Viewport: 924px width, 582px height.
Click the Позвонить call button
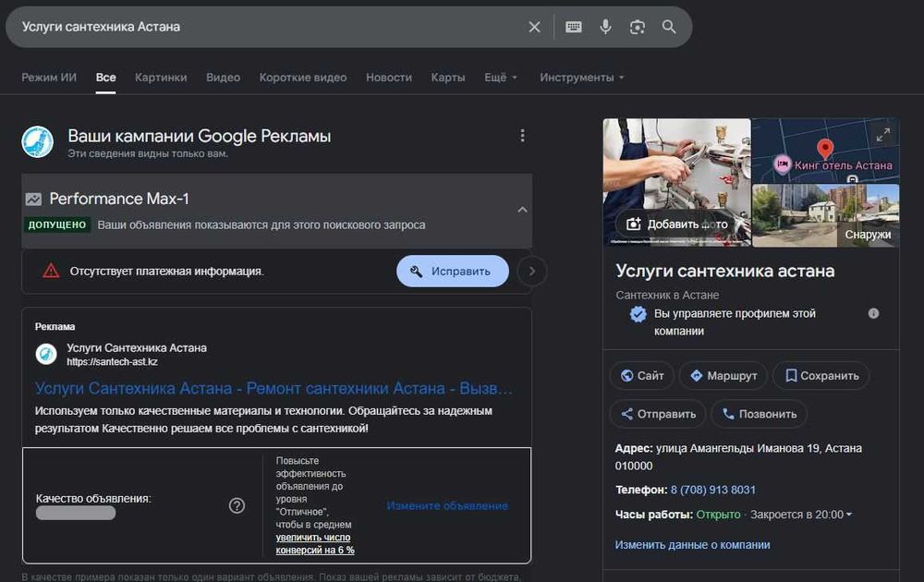759,414
